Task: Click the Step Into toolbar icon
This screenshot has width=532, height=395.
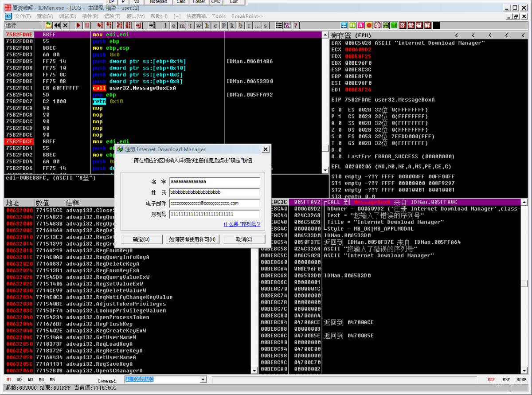Action: click(100, 25)
